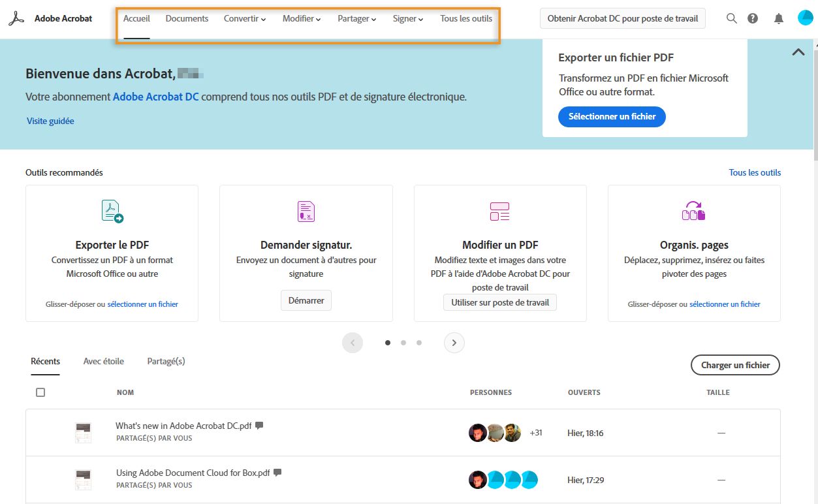The image size is (818, 504).
Task: Expand the Partager dropdown menu
Action: click(357, 19)
